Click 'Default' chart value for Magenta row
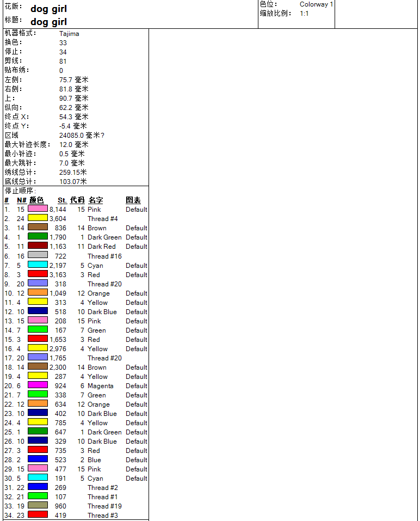The image size is (420, 521). pos(137,386)
